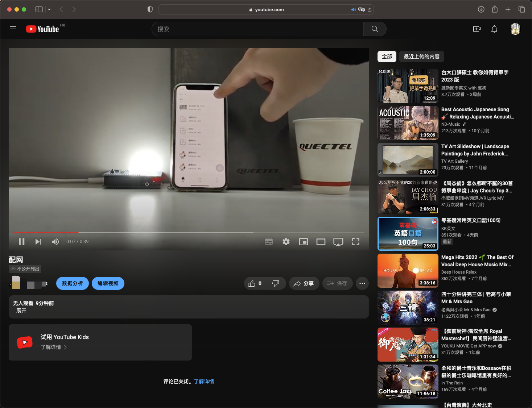Select the 最近上传的内容 filter chip
Viewport: 532px width, 408px height.
click(x=422, y=57)
